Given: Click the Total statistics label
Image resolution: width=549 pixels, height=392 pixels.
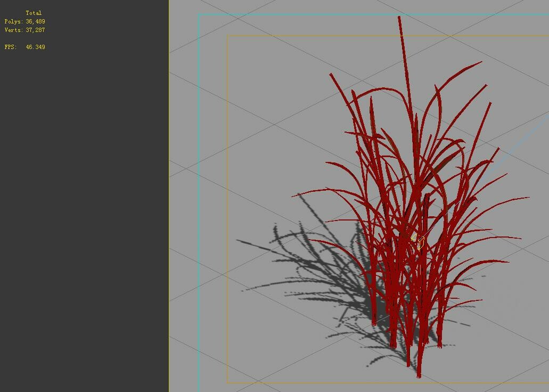Looking at the screenshot, I should (34, 12).
